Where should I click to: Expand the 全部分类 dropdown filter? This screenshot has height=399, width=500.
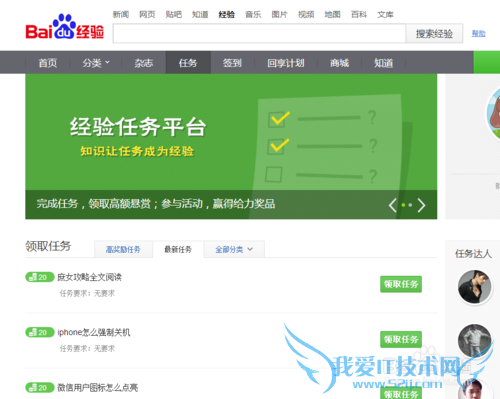click(x=234, y=249)
